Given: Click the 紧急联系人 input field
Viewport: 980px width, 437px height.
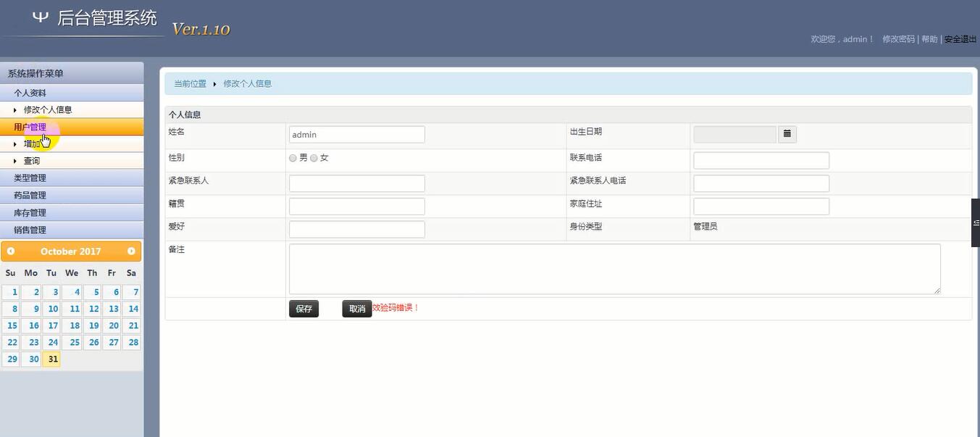Looking at the screenshot, I should 357,183.
